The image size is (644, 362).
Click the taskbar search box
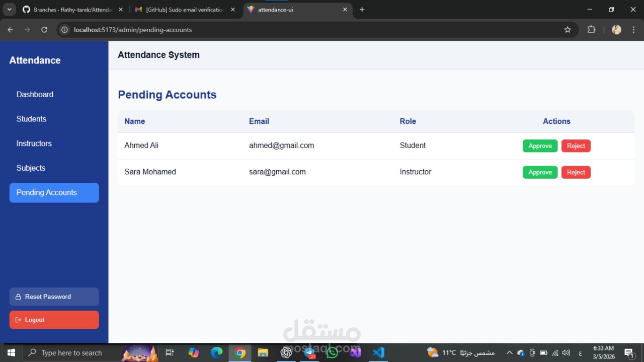coord(91,353)
